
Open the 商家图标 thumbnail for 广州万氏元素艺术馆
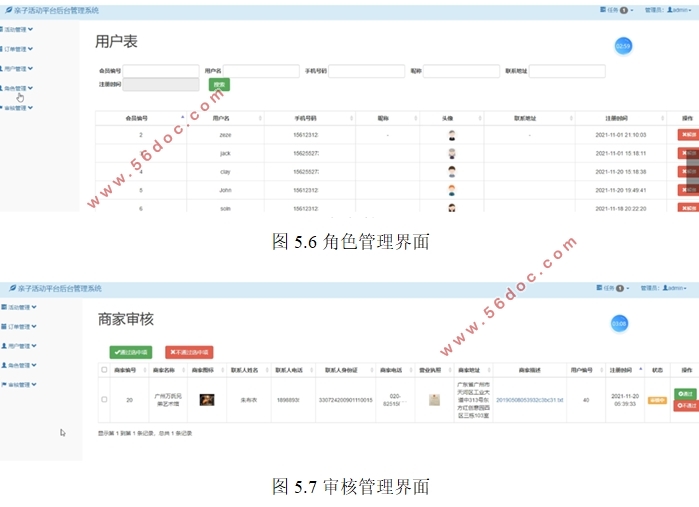pyautogui.click(x=207, y=399)
